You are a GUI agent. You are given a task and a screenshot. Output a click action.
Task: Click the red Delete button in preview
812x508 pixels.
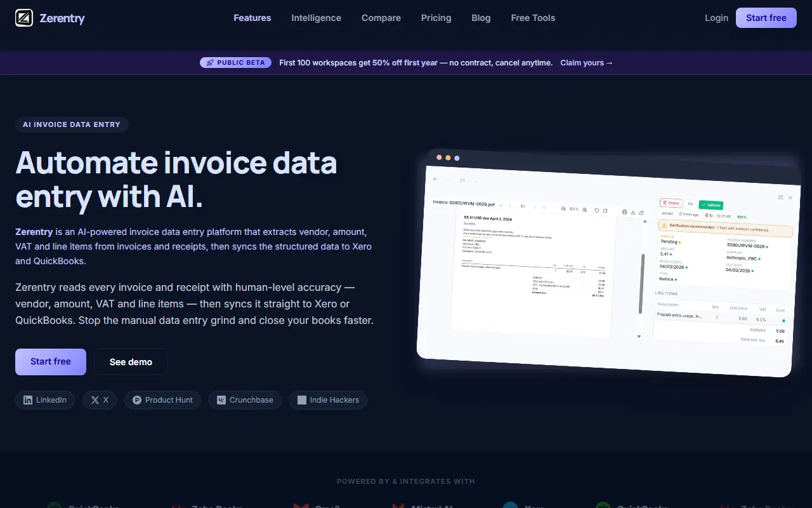tap(671, 203)
